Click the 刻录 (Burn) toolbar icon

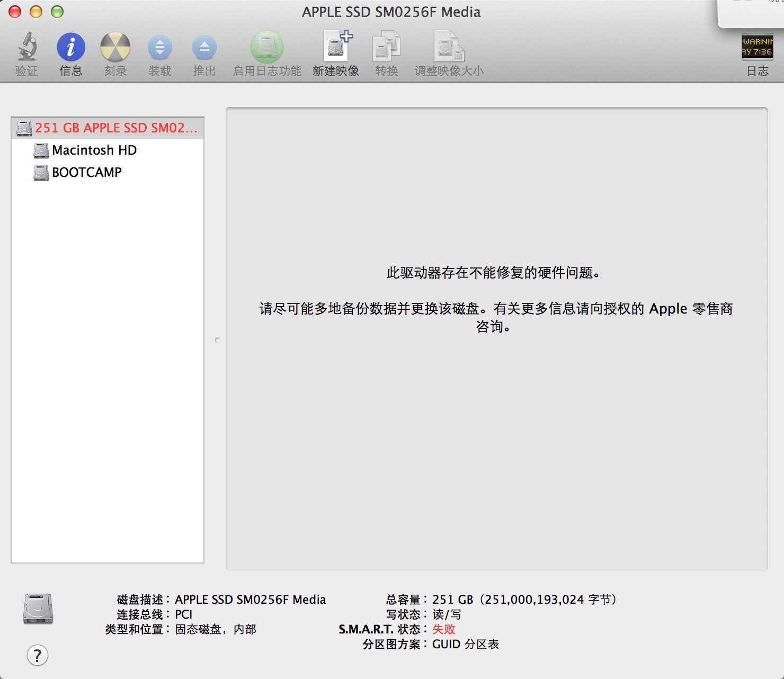pos(115,48)
